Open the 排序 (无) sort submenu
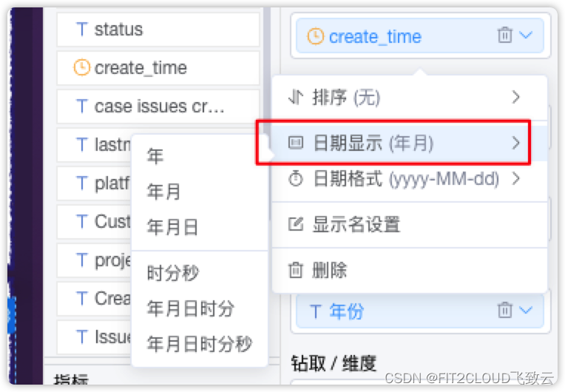The height and width of the screenshot is (392, 565). pos(410,98)
